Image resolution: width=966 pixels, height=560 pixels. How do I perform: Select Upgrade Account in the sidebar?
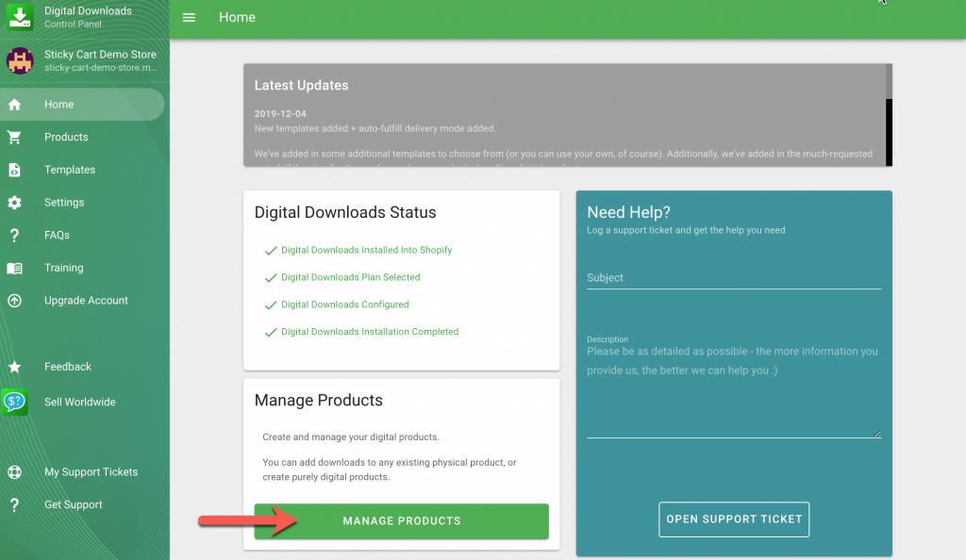coord(84,301)
